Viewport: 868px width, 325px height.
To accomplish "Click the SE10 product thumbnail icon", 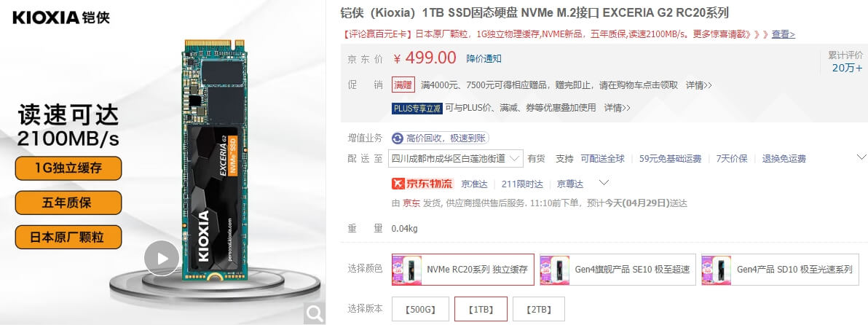I will [555, 270].
